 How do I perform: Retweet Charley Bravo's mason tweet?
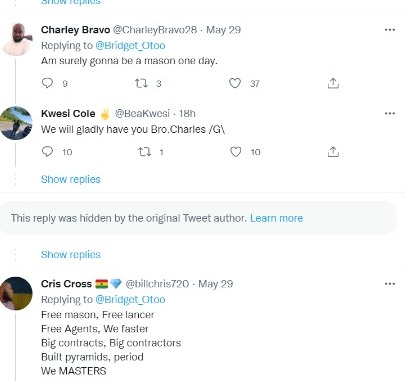pyautogui.click(x=141, y=83)
